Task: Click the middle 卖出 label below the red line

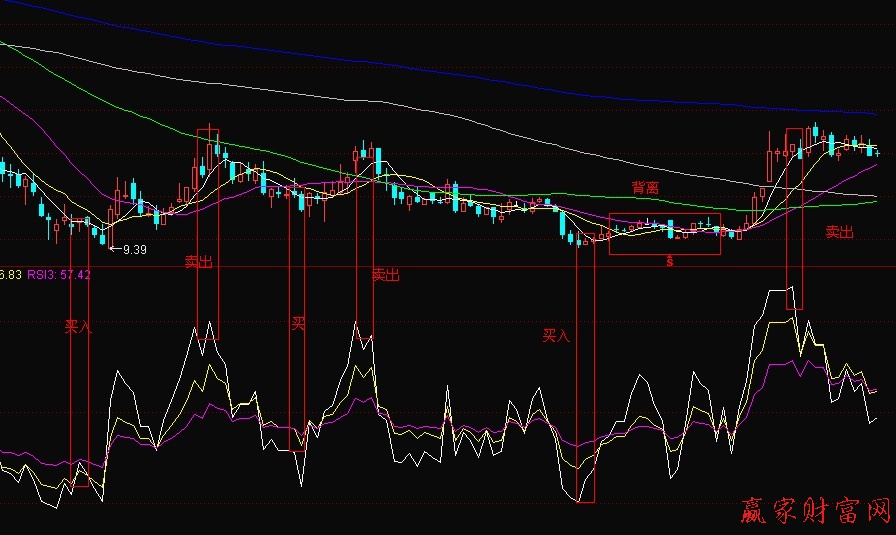Action: pyautogui.click(x=385, y=275)
